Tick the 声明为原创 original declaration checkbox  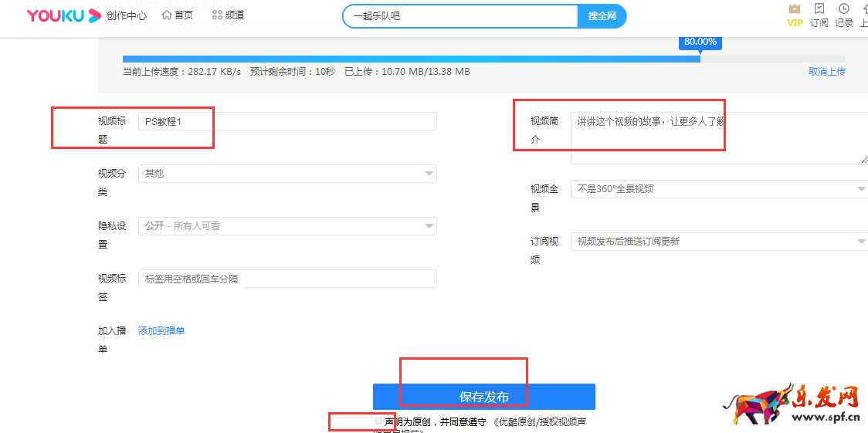pos(378,421)
